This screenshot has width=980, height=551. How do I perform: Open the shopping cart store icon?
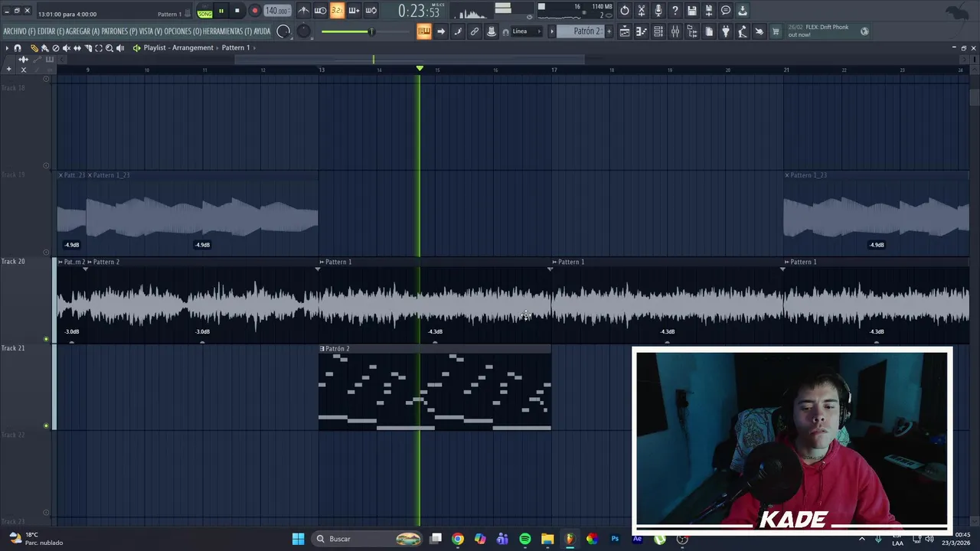pyautogui.click(x=776, y=31)
